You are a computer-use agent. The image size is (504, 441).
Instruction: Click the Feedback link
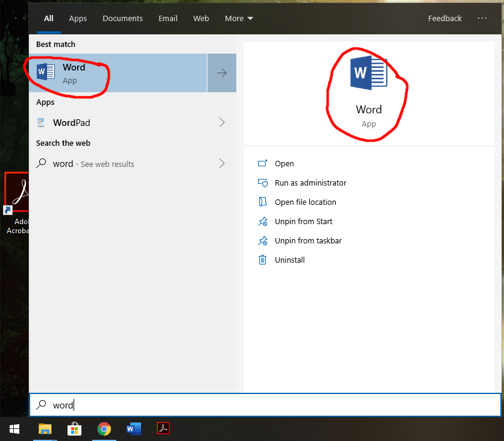click(x=445, y=18)
